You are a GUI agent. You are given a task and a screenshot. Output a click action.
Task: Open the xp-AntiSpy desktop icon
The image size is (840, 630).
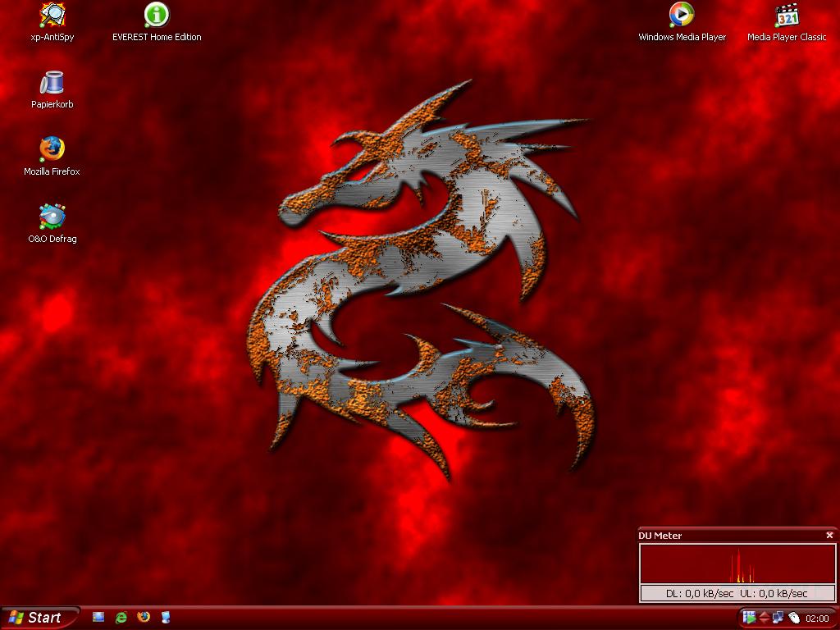click(x=52, y=16)
